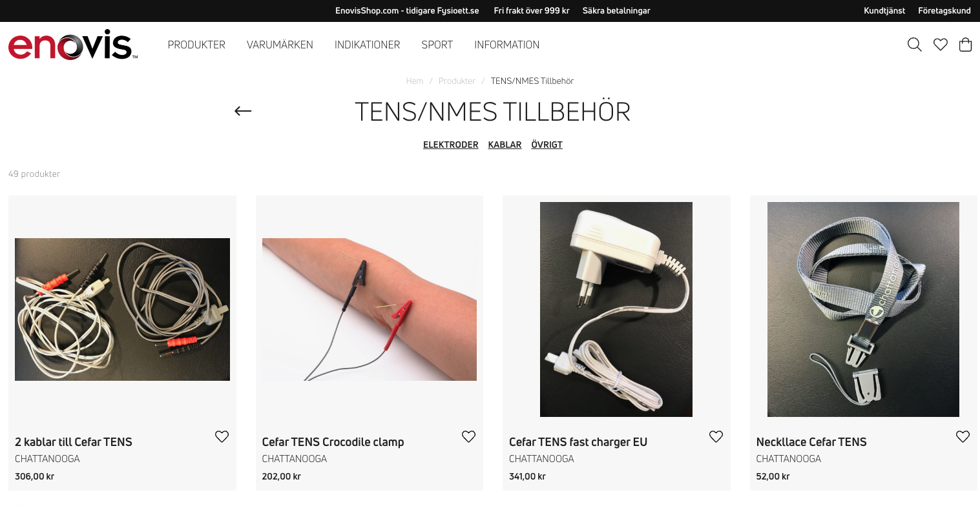The image size is (980, 506).
Task: Favorite the Cefar TENS Crocodile clamp
Action: (468, 437)
